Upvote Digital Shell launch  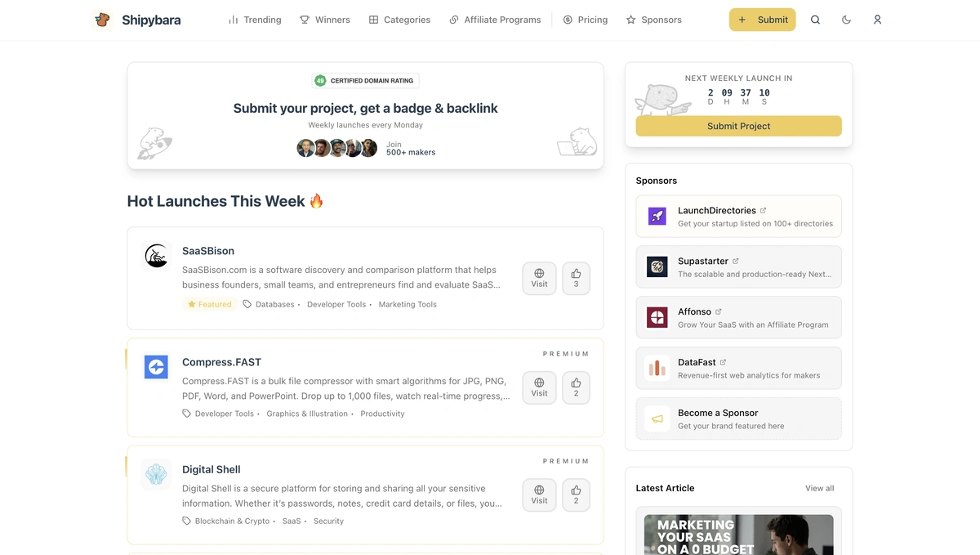click(576, 495)
